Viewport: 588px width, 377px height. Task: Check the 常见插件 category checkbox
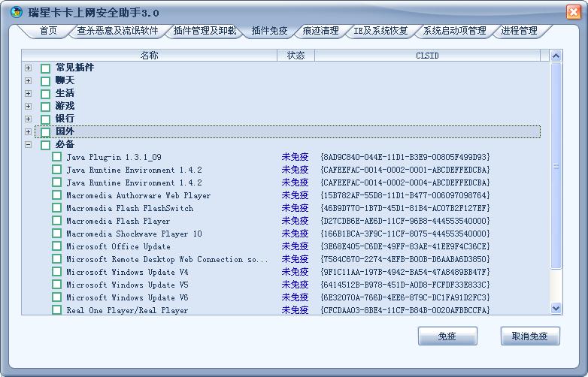[x=45, y=68]
